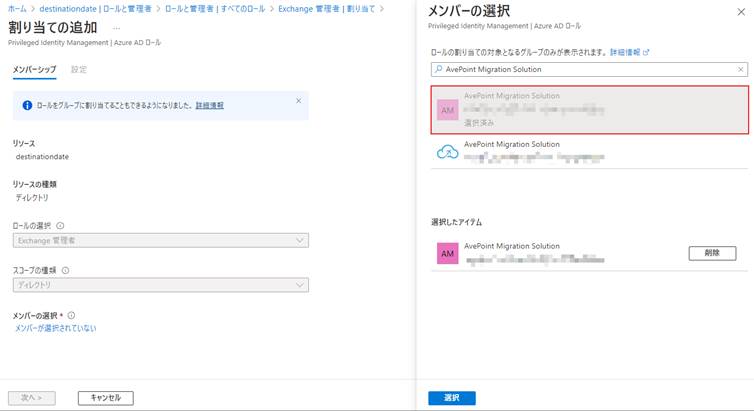Open destinationdate ロールと管理者 breadcrumb
Screen dimensions: 754x411
click(x=95, y=9)
